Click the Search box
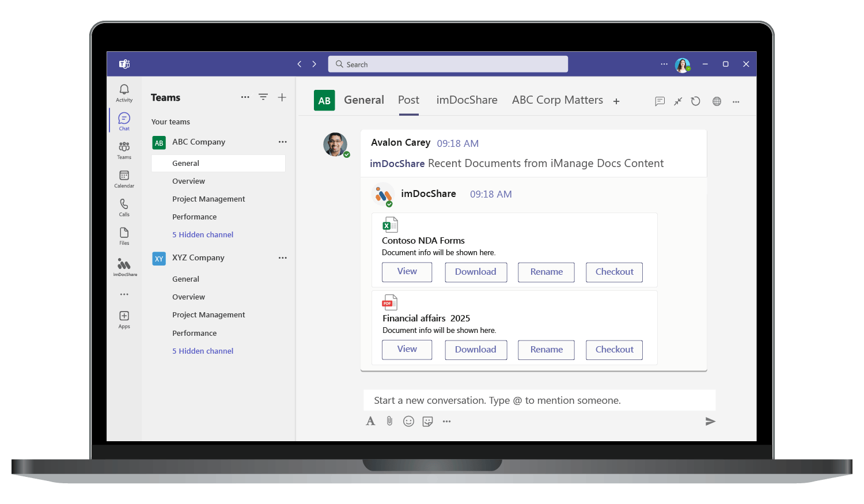The height and width of the screenshot is (504, 864). tap(448, 65)
